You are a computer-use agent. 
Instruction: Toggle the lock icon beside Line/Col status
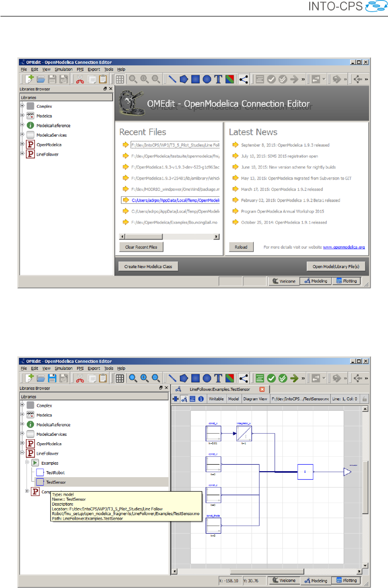pos(365,399)
